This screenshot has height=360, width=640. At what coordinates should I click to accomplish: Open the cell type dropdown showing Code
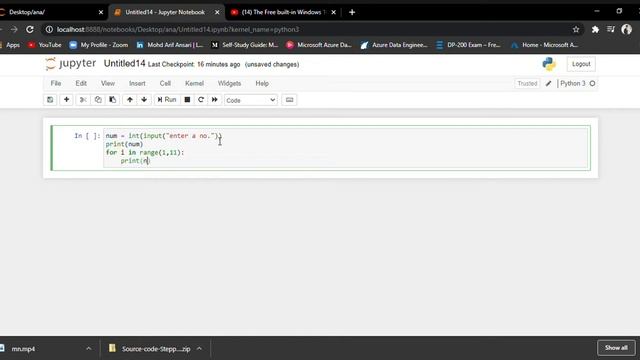point(251,100)
